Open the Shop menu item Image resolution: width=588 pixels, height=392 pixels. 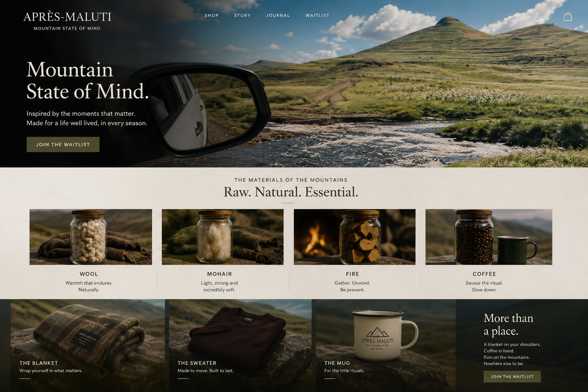coord(211,16)
